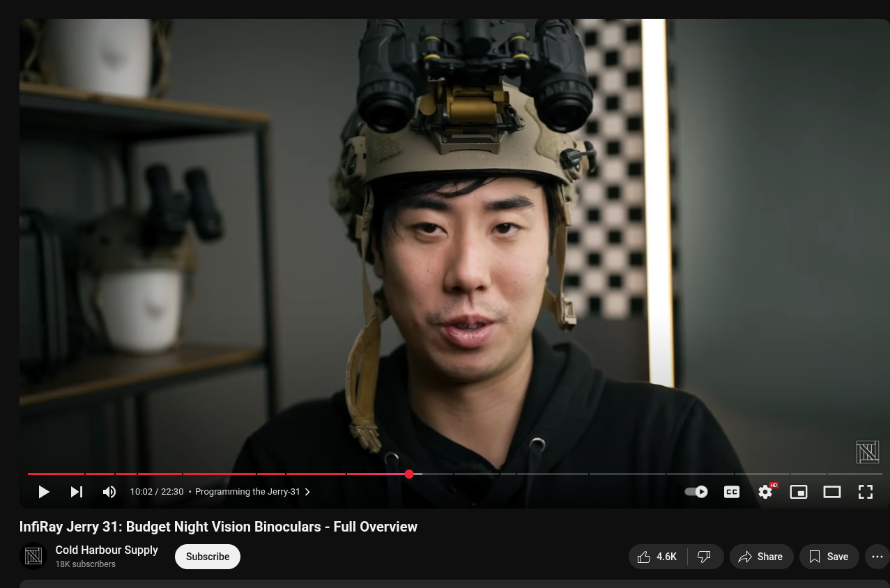
Task: Turn on closed captions
Action: point(732,492)
